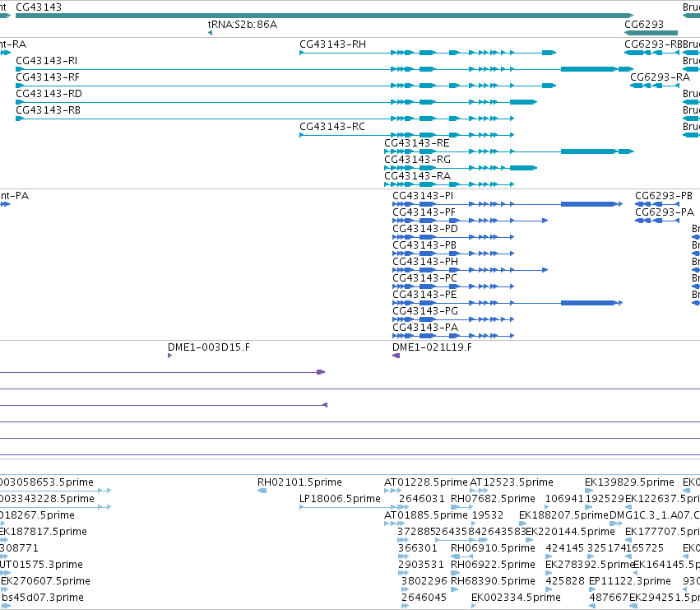Screen dimensions: 700x610
Task: Open EST label 2646031
Action: pyautogui.click(x=422, y=499)
